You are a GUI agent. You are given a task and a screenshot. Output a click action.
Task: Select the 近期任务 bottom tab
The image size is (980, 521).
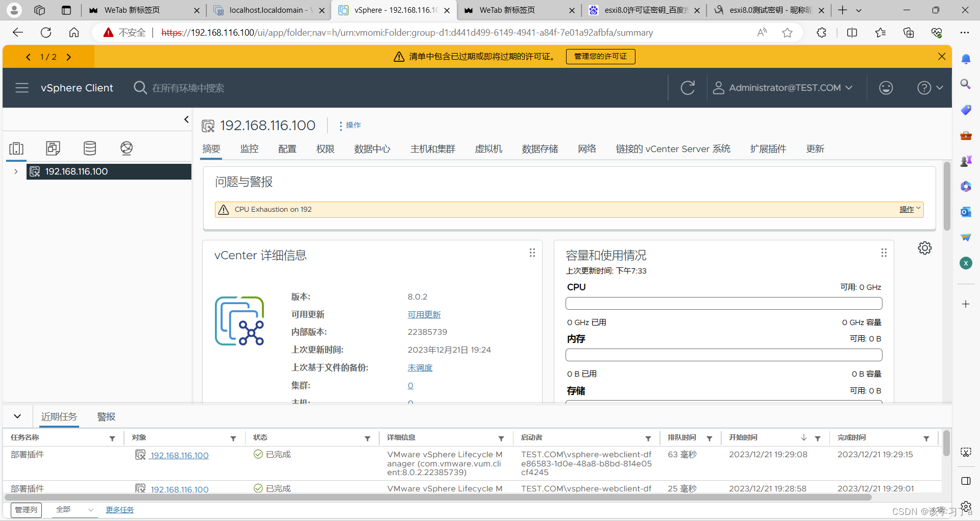59,417
